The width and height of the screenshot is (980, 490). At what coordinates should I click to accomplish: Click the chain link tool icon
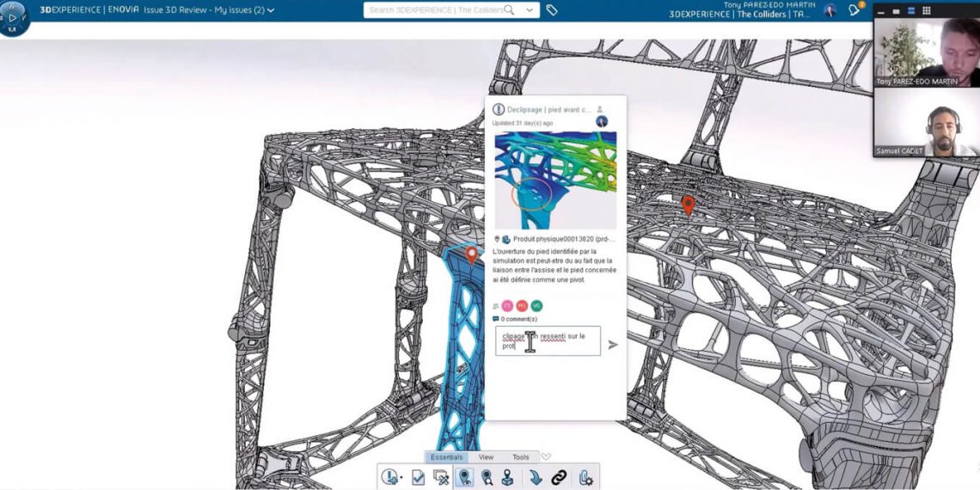coord(559,477)
